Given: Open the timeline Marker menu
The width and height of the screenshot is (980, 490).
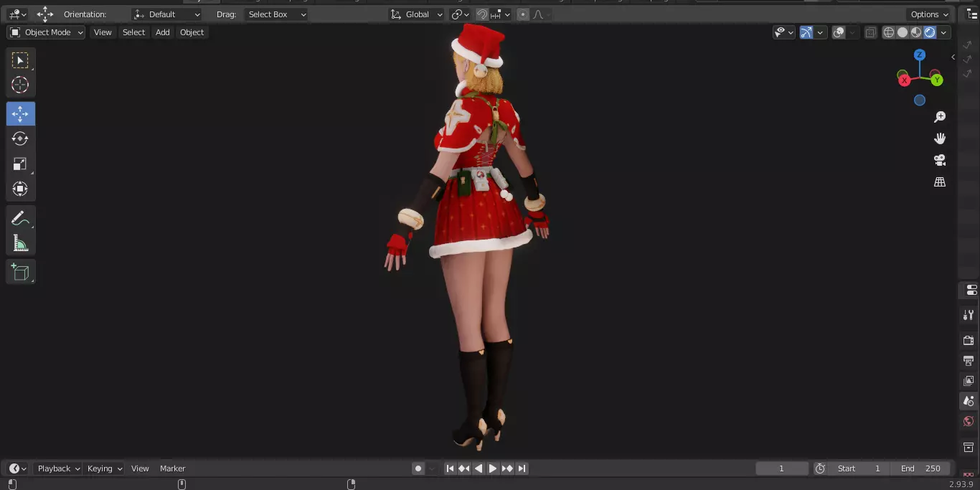Looking at the screenshot, I should click(x=172, y=468).
